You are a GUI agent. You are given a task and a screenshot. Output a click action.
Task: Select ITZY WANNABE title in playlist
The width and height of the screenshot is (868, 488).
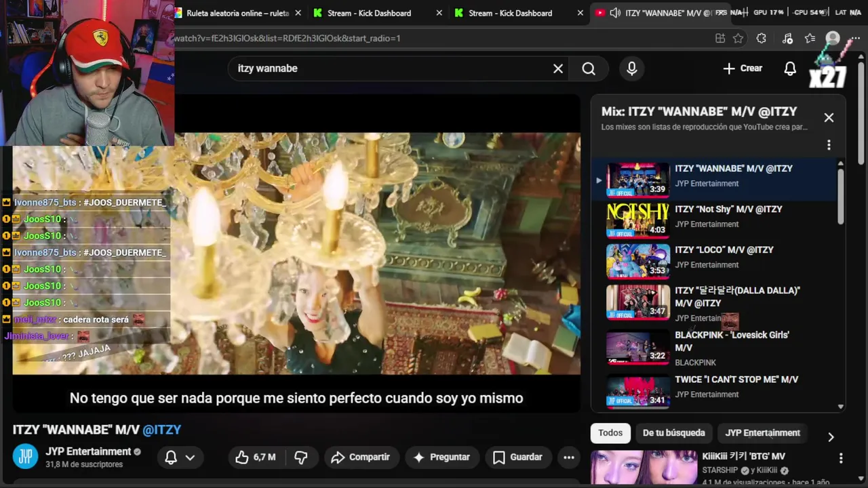click(x=734, y=169)
